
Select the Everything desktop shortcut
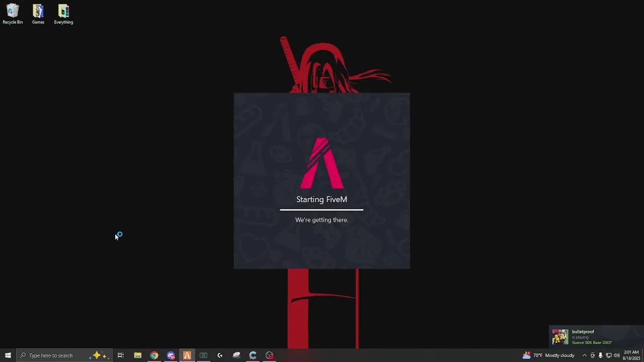[63, 14]
